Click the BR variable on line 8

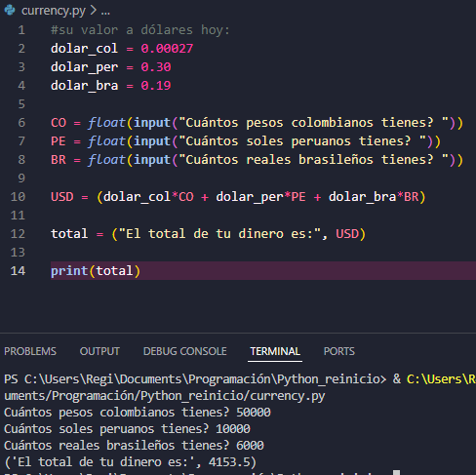tap(59, 160)
